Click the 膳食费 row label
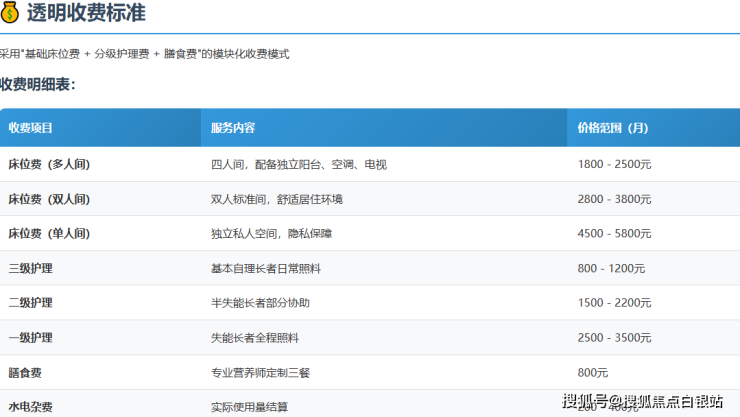740x417 pixels. [25, 372]
